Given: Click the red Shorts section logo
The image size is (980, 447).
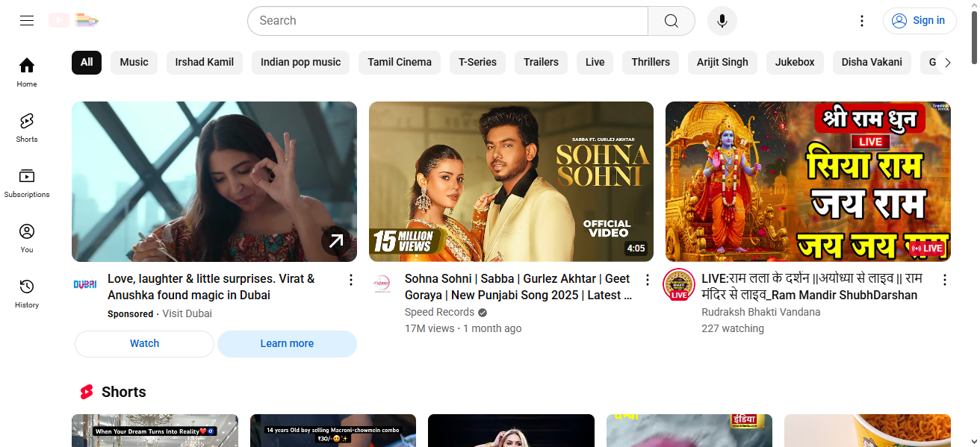Looking at the screenshot, I should click(x=87, y=392).
